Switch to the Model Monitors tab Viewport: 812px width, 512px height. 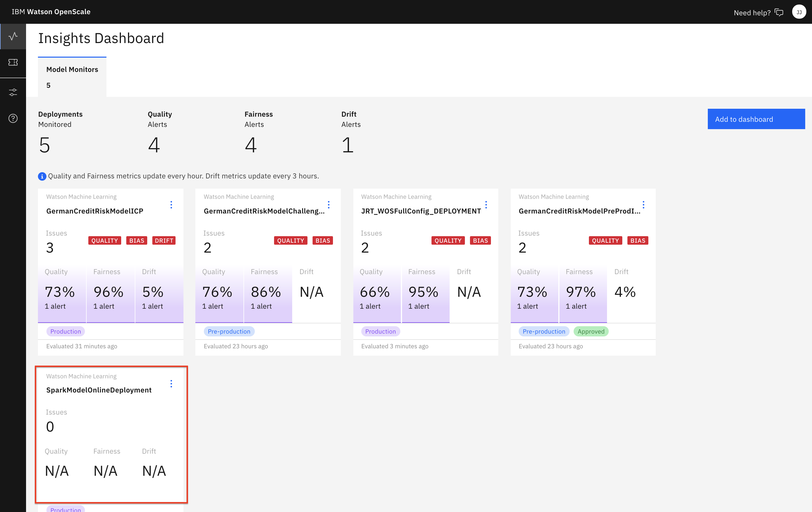pos(72,76)
